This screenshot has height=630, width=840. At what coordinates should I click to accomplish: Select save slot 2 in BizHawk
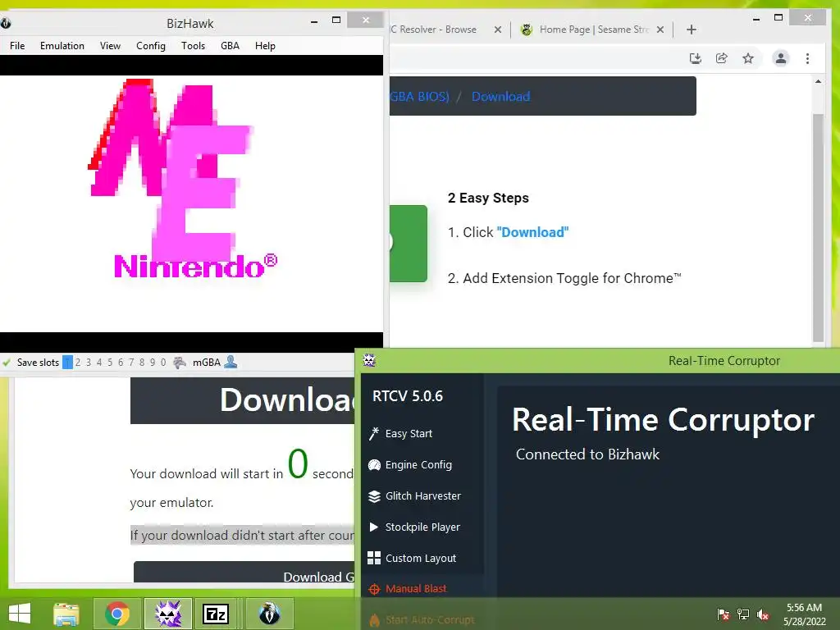coord(78,362)
